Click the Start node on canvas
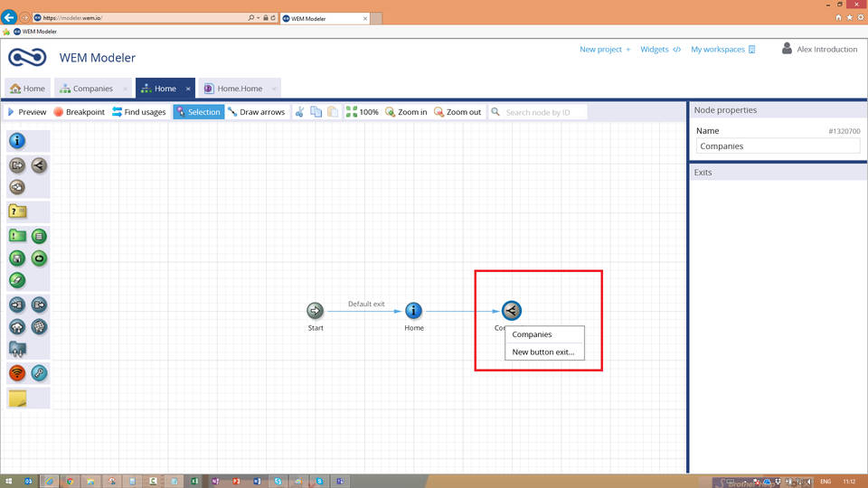868x488 pixels. click(x=315, y=310)
